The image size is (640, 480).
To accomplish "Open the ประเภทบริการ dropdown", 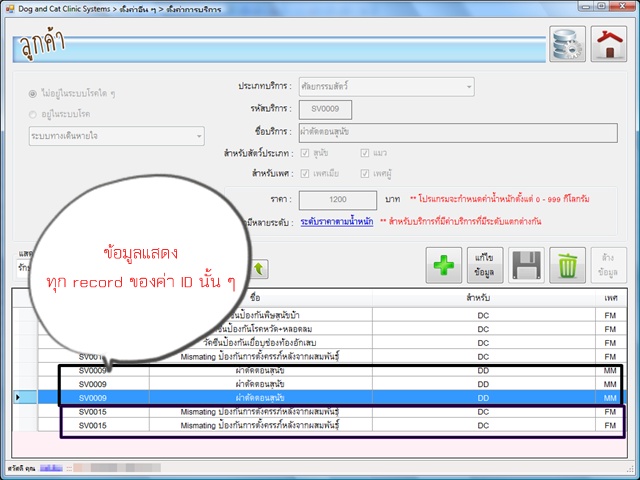I will (x=387, y=87).
